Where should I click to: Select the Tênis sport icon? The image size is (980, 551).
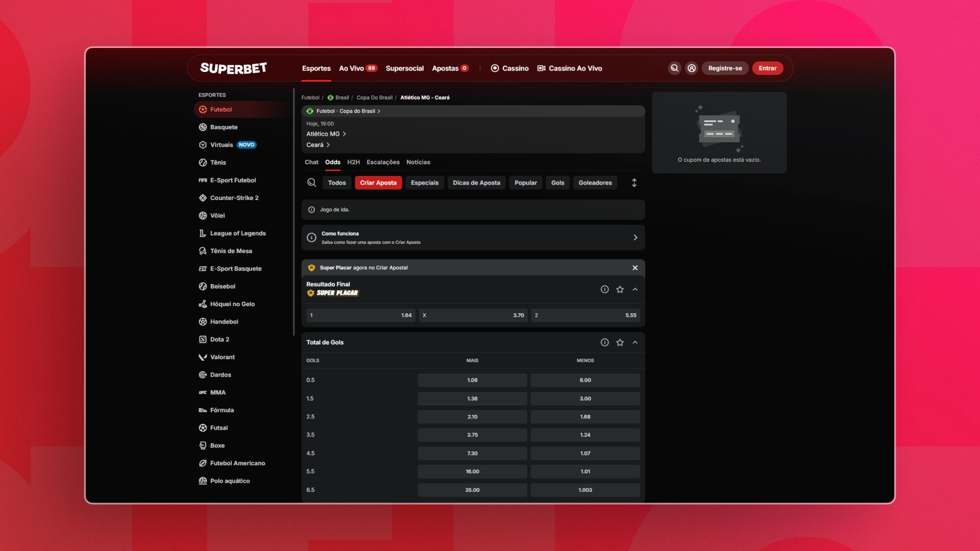point(203,163)
